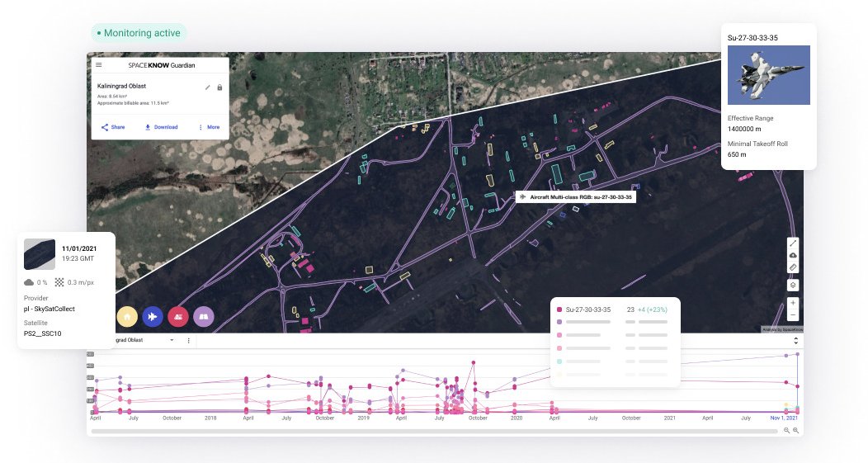The image size is (868, 463).
Task: Click the satellite image thumbnail dated 11/01/2021
Action: (40, 254)
